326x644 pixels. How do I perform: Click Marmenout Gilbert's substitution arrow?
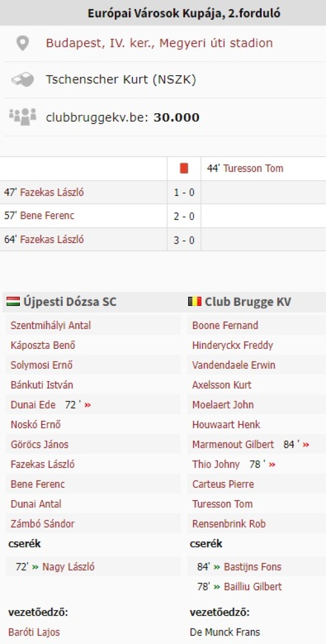[306, 445]
